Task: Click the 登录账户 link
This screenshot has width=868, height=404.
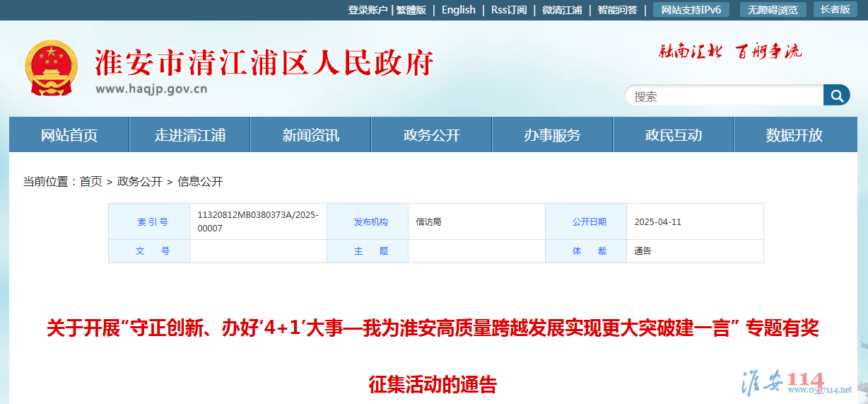Action: (x=368, y=10)
